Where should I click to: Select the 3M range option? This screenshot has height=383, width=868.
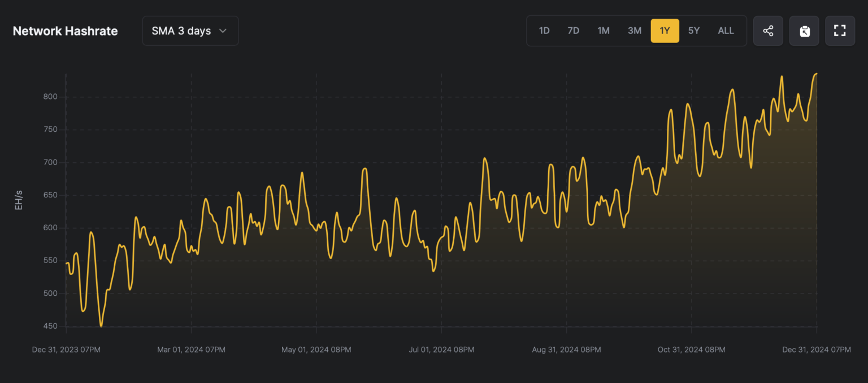point(634,31)
